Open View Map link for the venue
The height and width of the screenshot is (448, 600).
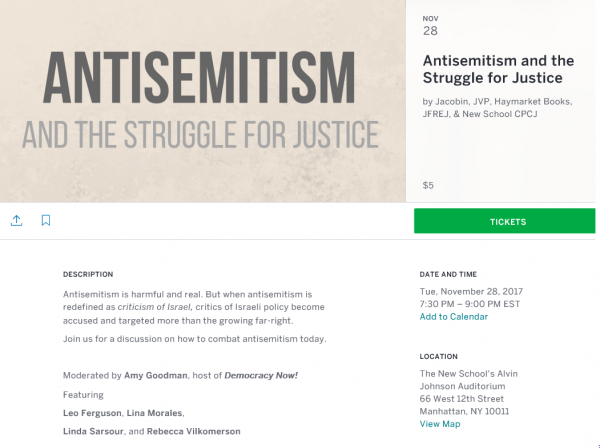[x=440, y=424]
